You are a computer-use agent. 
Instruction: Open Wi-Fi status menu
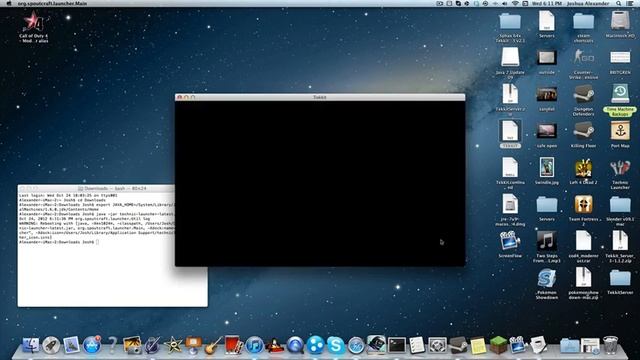tap(515, 3)
